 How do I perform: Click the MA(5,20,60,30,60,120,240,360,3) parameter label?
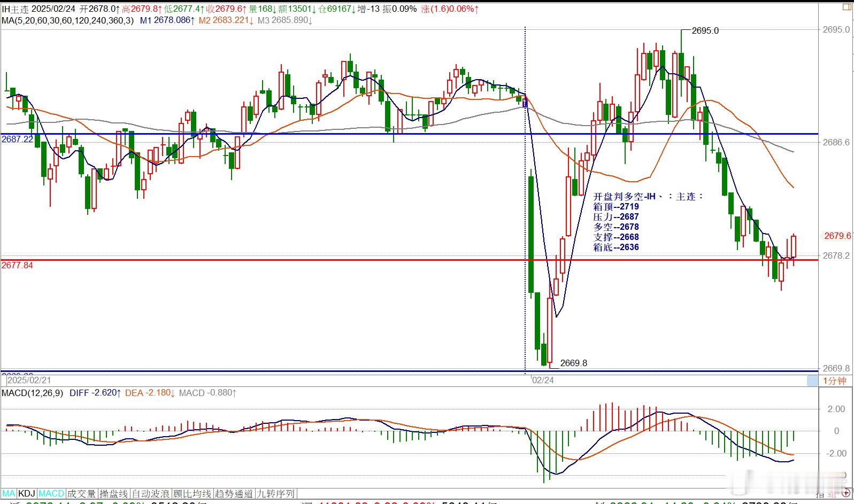tap(68, 20)
